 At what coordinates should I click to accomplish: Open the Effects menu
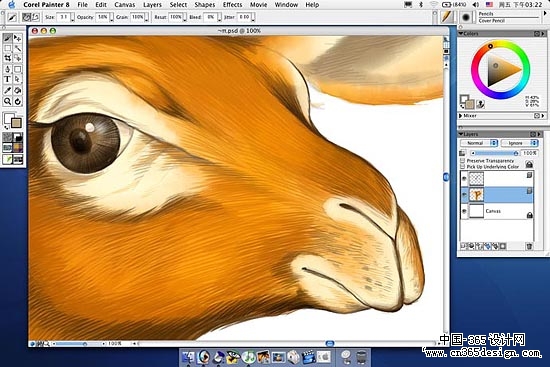click(x=232, y=5)
